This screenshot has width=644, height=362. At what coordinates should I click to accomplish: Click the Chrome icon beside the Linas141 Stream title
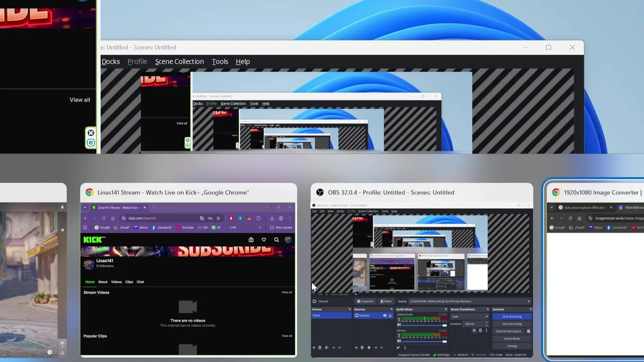pos(89,193)
